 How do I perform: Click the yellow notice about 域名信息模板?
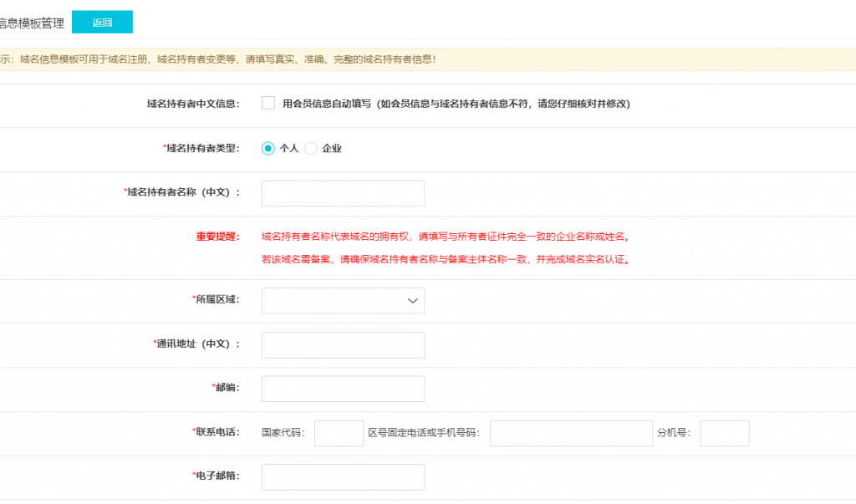428,59
